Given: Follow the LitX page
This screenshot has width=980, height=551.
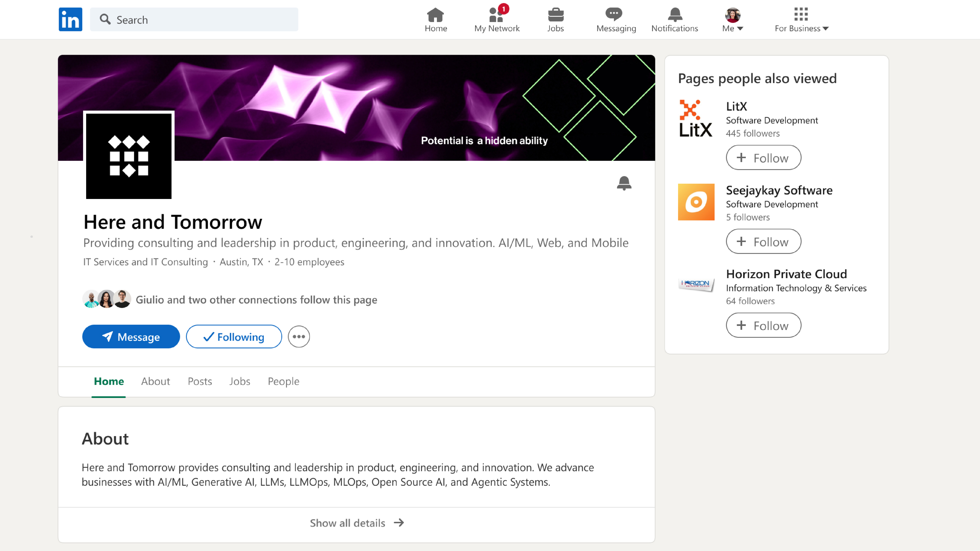Looking at the screenshot, I should (763, 157).
